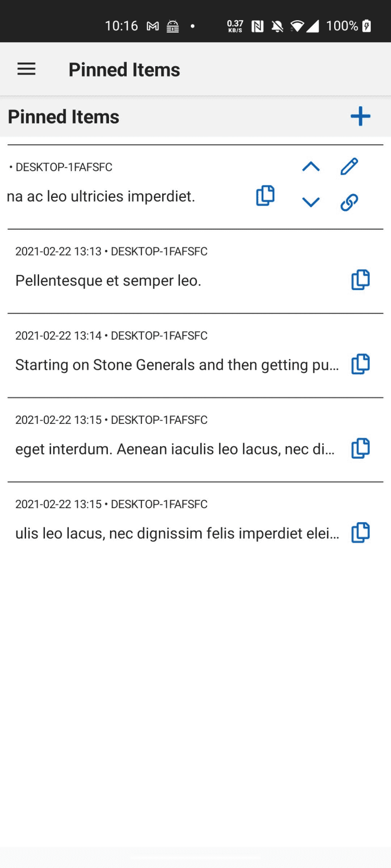Edit the first pinned item with pencil

(349, 167)
